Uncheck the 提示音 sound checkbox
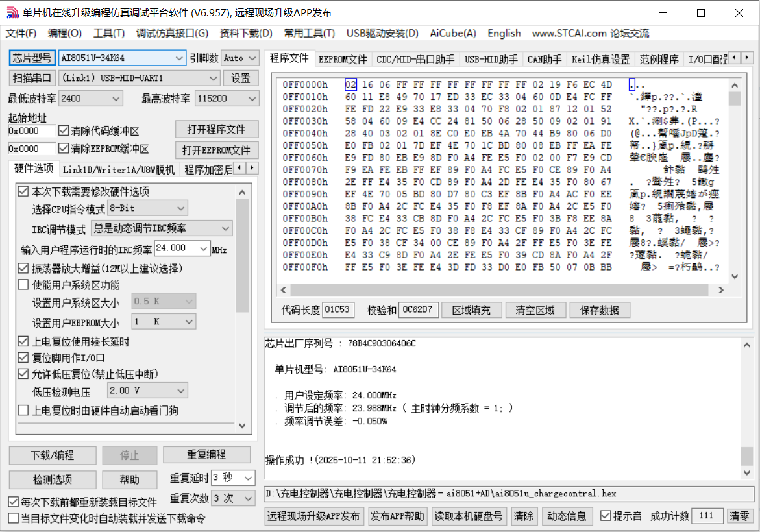The image size is (760, 532). tap(606, 516)
